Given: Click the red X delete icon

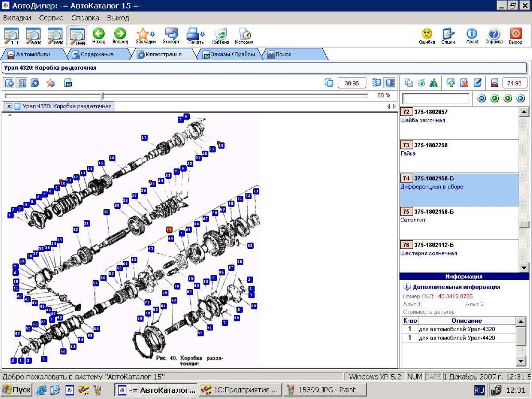Looking at the screenshot, I should 464,83.
